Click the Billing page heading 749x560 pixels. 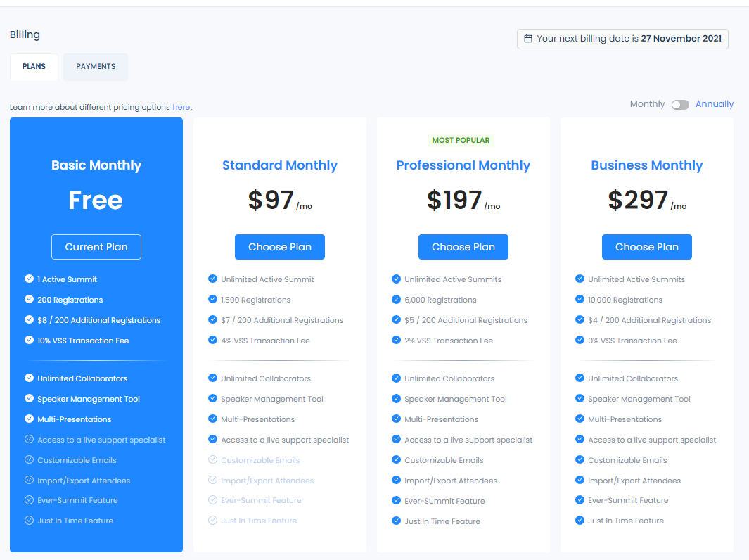coord(25,34)
